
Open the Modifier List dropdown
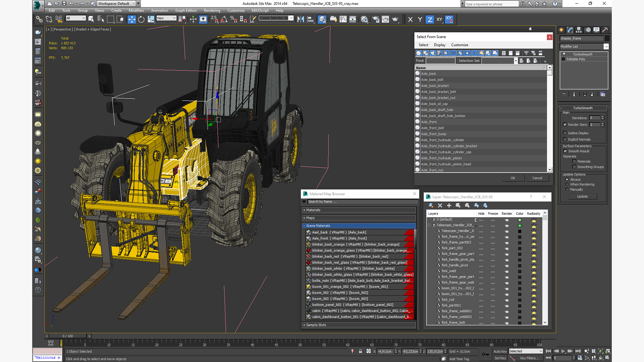point(584,47)
